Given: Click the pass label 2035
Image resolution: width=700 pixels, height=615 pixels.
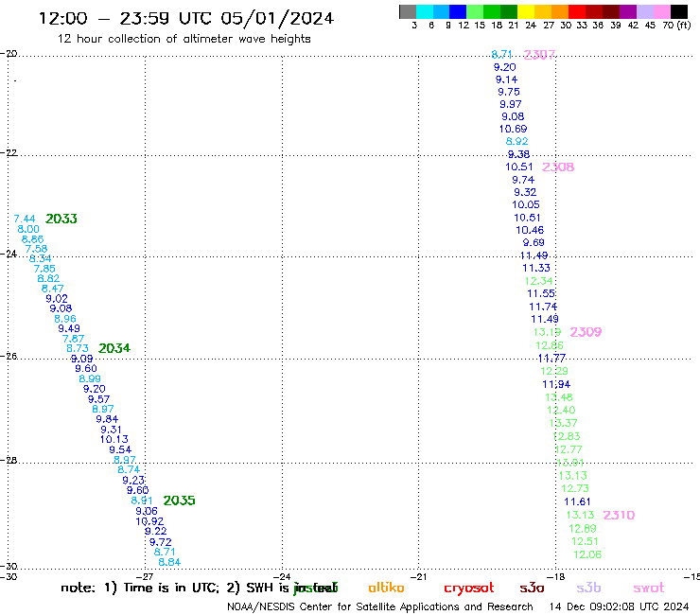Looking at the screenshot, I should point(179,501).
